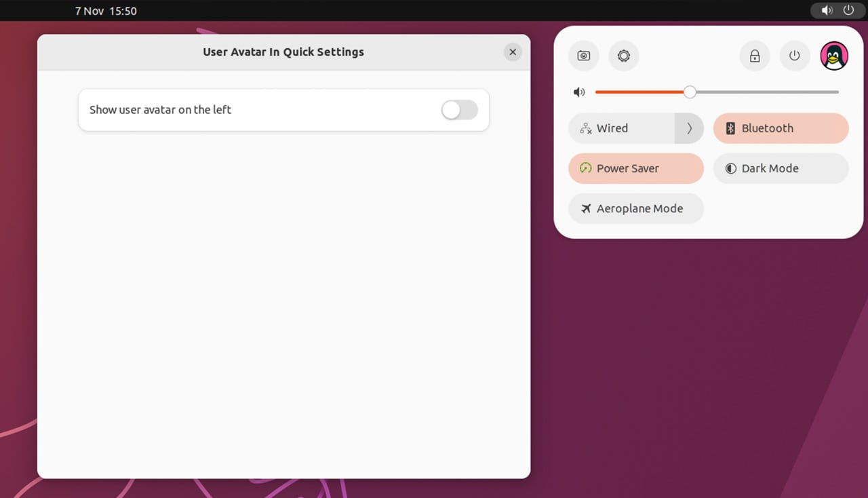Click the top bar volume icon
Image resolution: width=868 pixels, height=498 pixels.
click(x=827, y=10)
